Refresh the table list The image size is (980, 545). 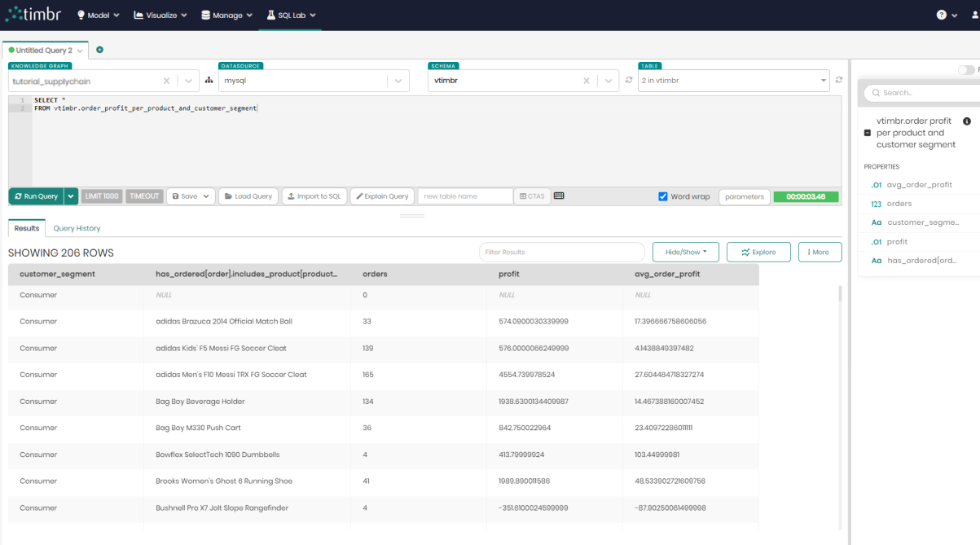[839, 81]
